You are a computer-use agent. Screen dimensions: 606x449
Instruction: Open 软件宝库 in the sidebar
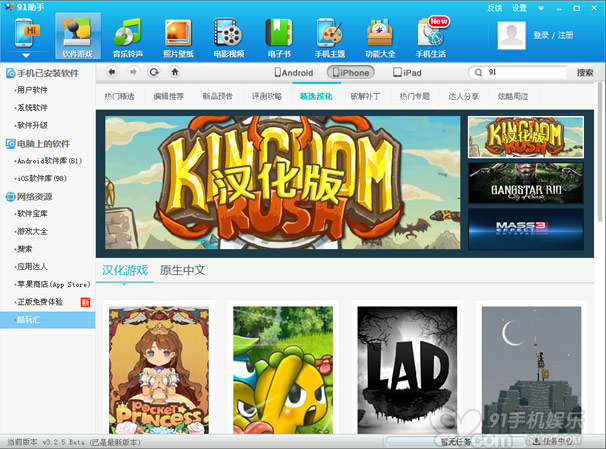pos(32,214)
